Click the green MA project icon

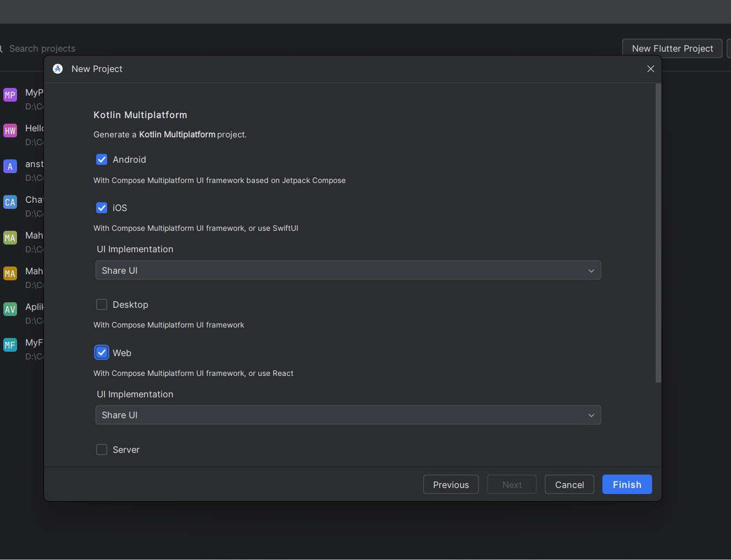coord(10,238)
